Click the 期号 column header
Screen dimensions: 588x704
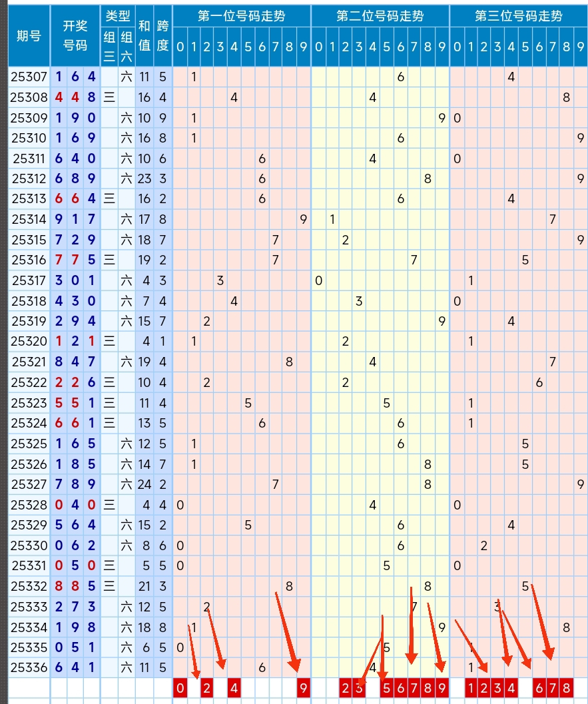tap(29, 36)
